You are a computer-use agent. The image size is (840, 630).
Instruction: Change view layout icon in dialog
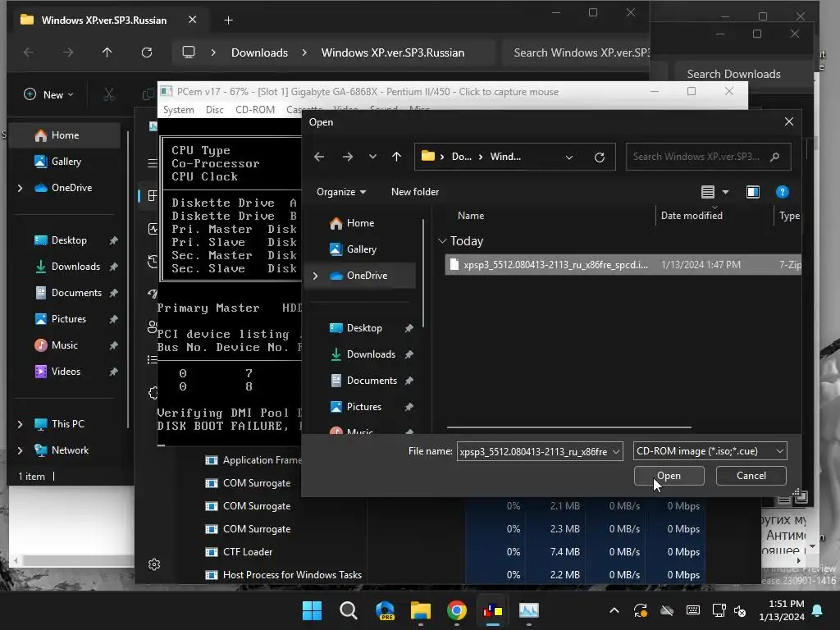coord(708,192)
